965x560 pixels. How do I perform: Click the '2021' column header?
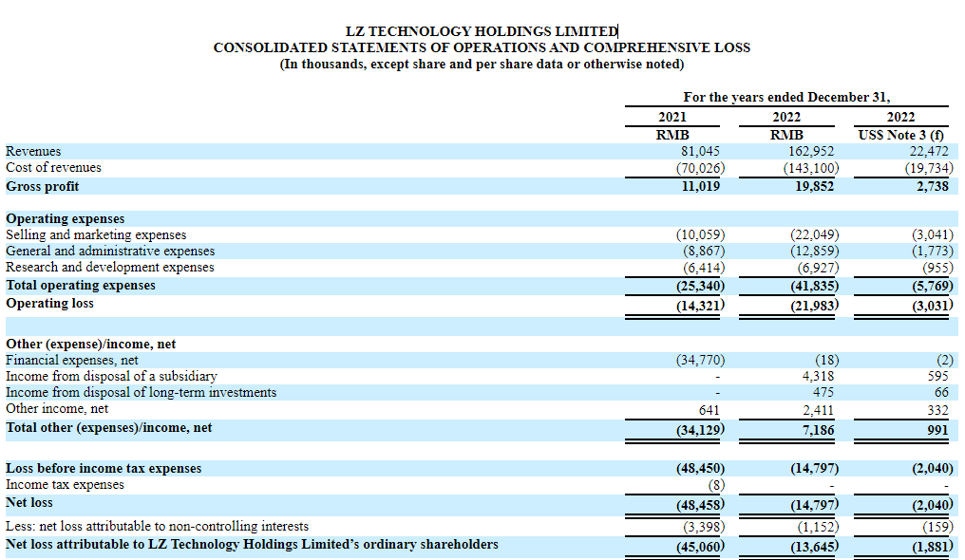coord(672,117)
